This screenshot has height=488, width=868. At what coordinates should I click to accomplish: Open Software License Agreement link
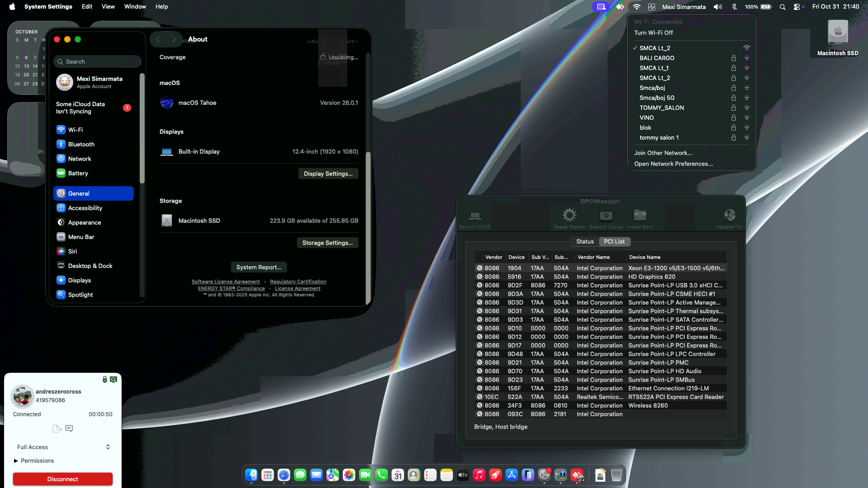[x=226, y=282]
